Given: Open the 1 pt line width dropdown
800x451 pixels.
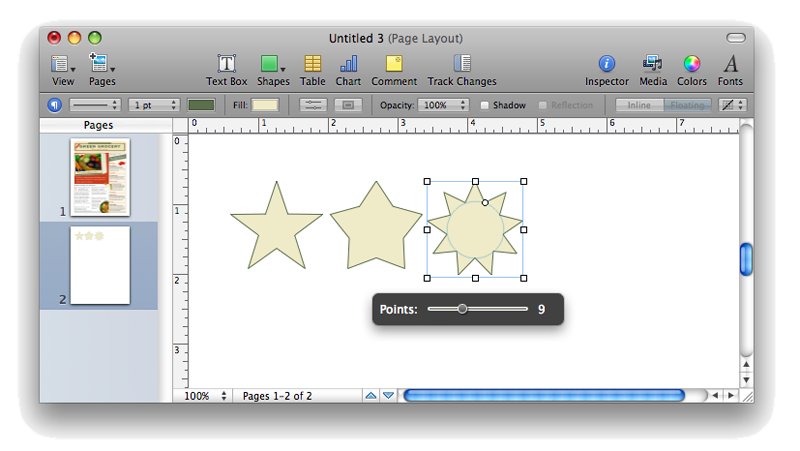Looking at the screenshot, I should point(154,105).
